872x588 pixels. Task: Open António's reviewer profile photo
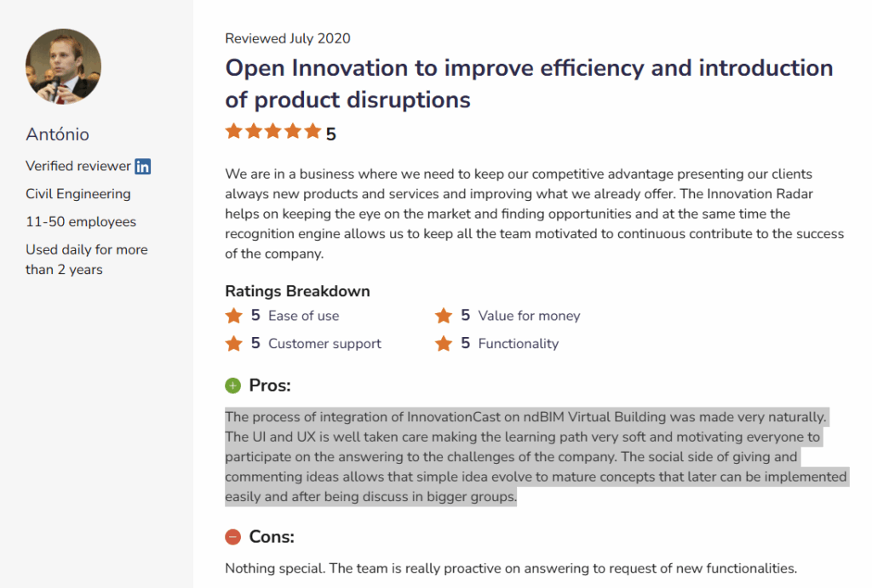(x=64, y=66)
